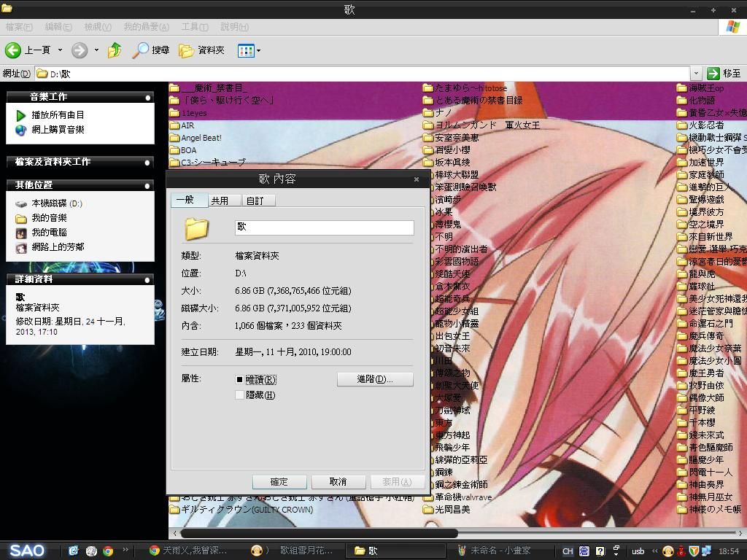This screenshot has height=560, width=747.
Task: Open the Views icon menu
Action: coord(246,50)
